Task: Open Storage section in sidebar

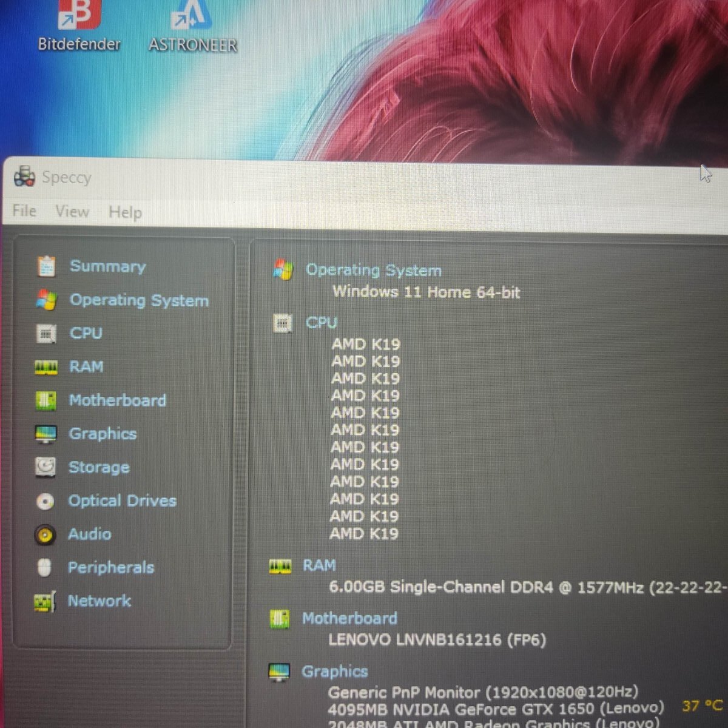Action: click(99, 467)
